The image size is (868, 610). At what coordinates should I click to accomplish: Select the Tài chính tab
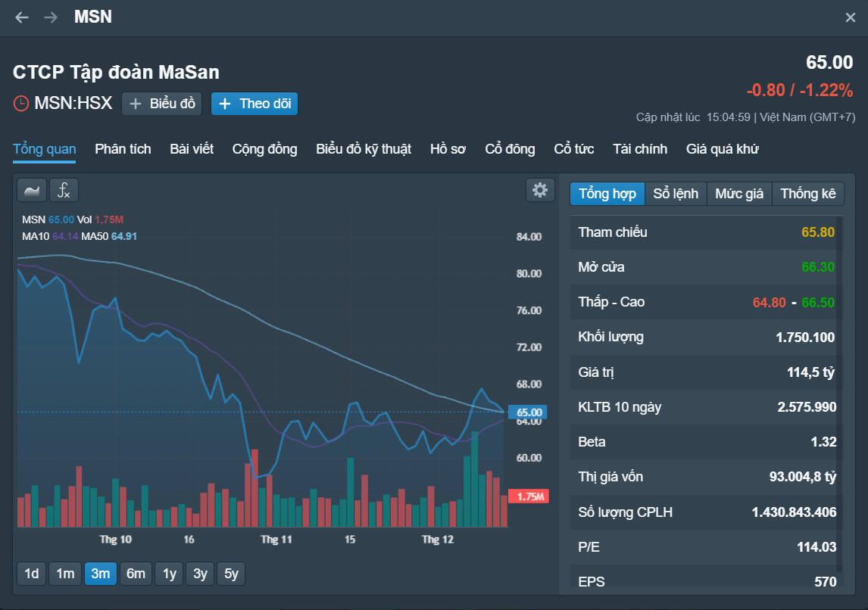(640, 149)
